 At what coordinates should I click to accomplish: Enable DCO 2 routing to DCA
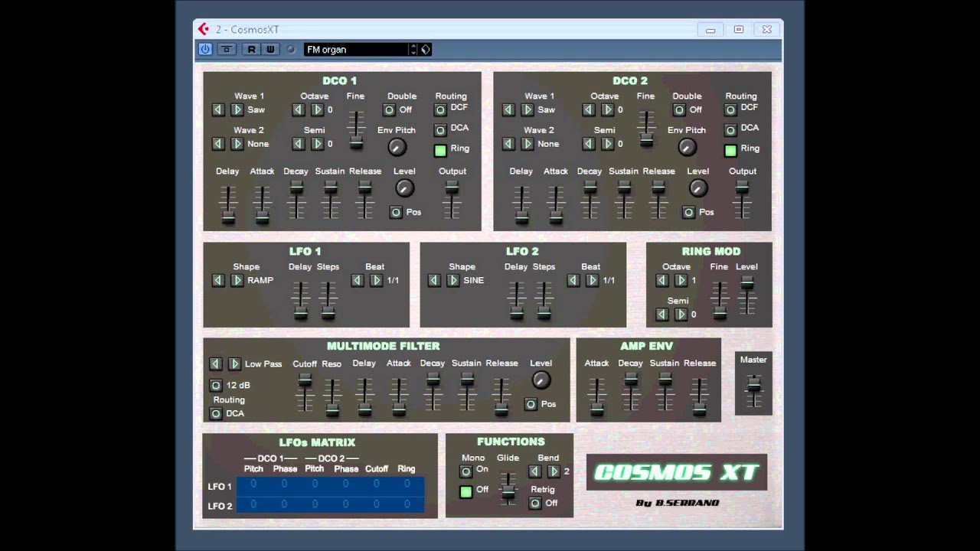click(x=730, y=130)
